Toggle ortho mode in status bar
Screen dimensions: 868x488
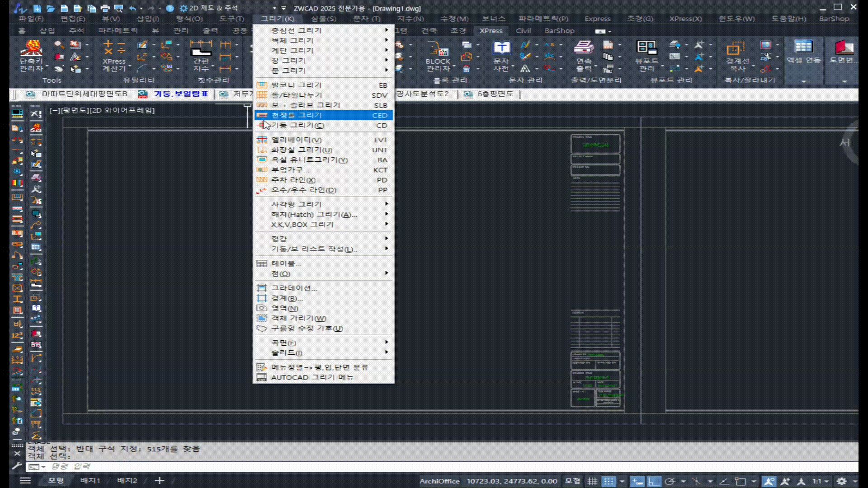[x=653, y=481]
